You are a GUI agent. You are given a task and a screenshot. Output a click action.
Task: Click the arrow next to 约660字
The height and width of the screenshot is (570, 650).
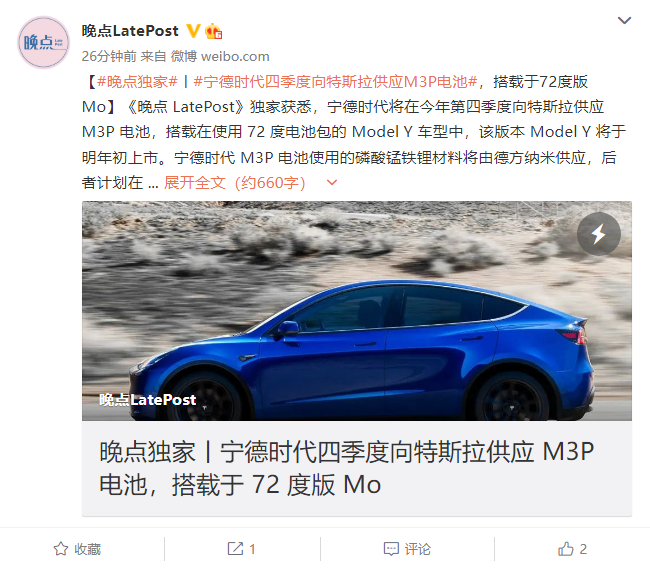pyautogui.click(x=332, y=182)
